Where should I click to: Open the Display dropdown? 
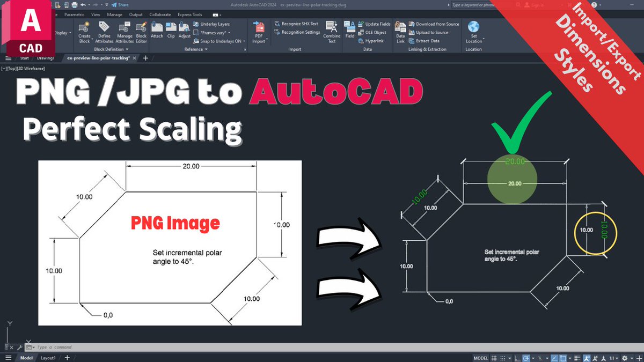(x=62, y=33)
